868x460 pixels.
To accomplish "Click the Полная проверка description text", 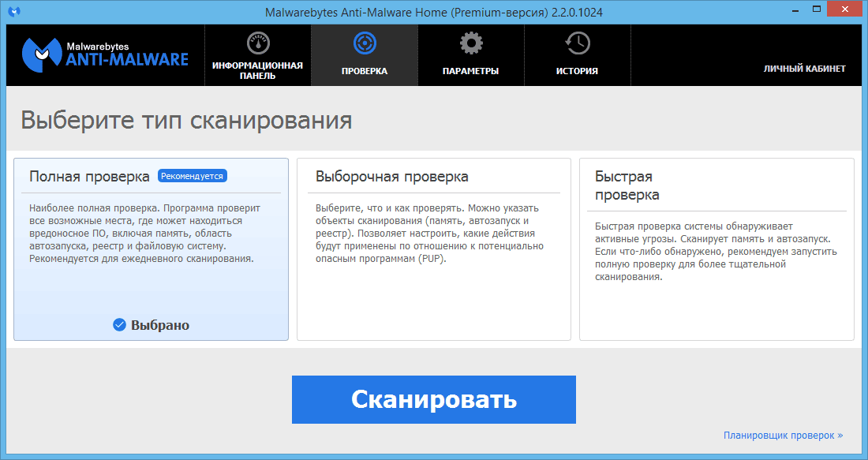I will (145, 233).
